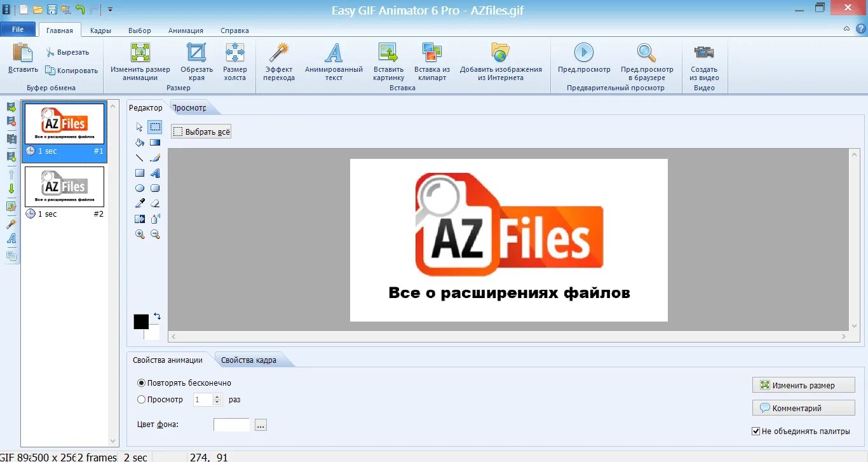
Task: Pick the text tool in editor palette
Action: click(155, 173)
